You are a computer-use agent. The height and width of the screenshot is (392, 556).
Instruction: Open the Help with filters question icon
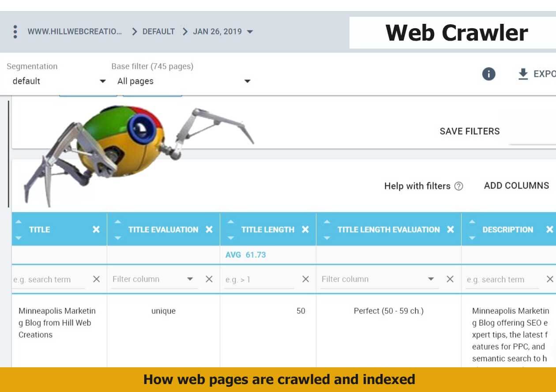click(x=459, y=186)
